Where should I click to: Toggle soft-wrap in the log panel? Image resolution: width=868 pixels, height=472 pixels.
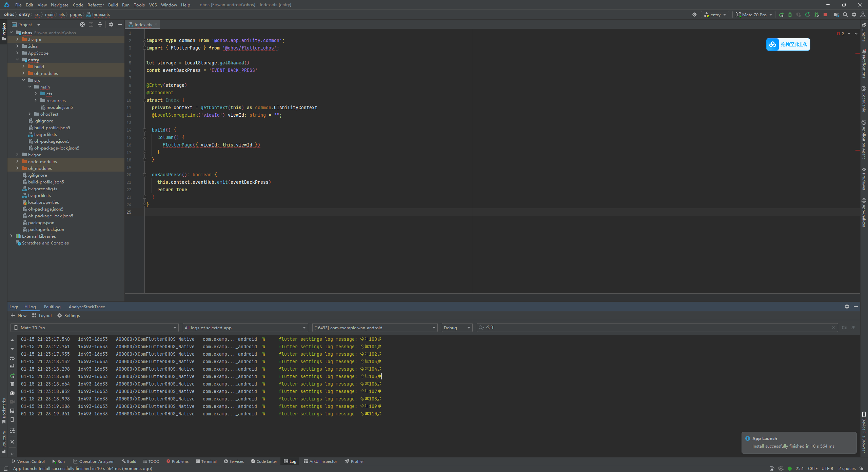click(x=12, y=358)
